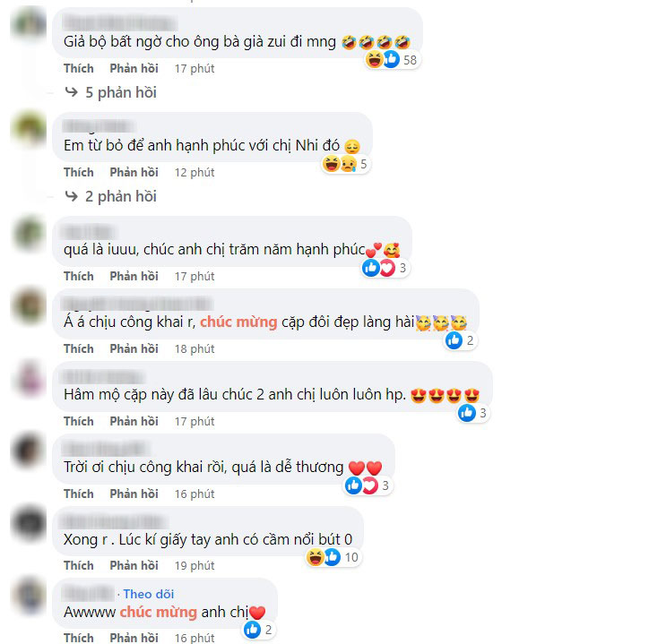Open reactions on the 58-reaction comment
Image resolution: width=666 pixels, height=644 pixels.
(x=393, y=60)
